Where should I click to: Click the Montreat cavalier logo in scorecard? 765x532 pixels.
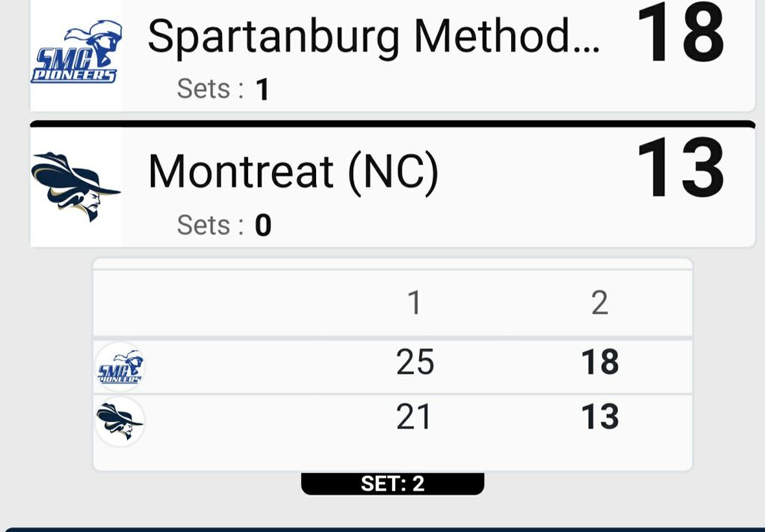coord(75,186)
